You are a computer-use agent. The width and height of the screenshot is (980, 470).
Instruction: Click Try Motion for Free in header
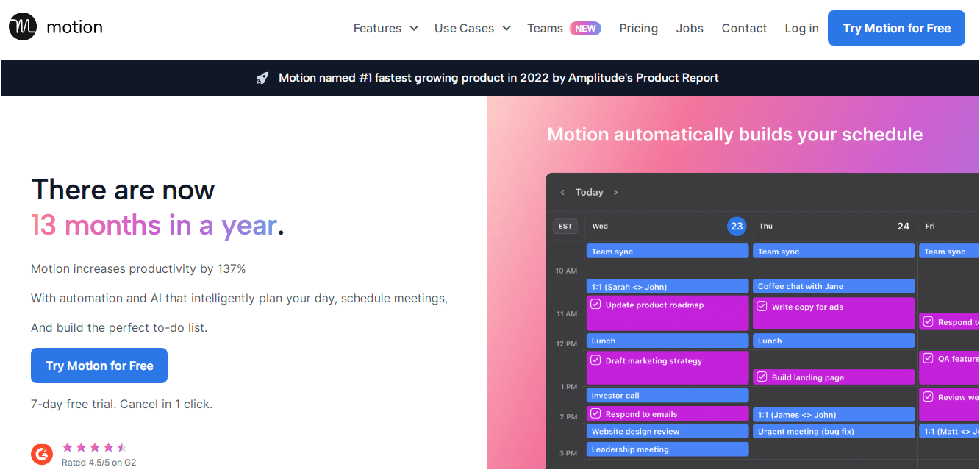896,28
